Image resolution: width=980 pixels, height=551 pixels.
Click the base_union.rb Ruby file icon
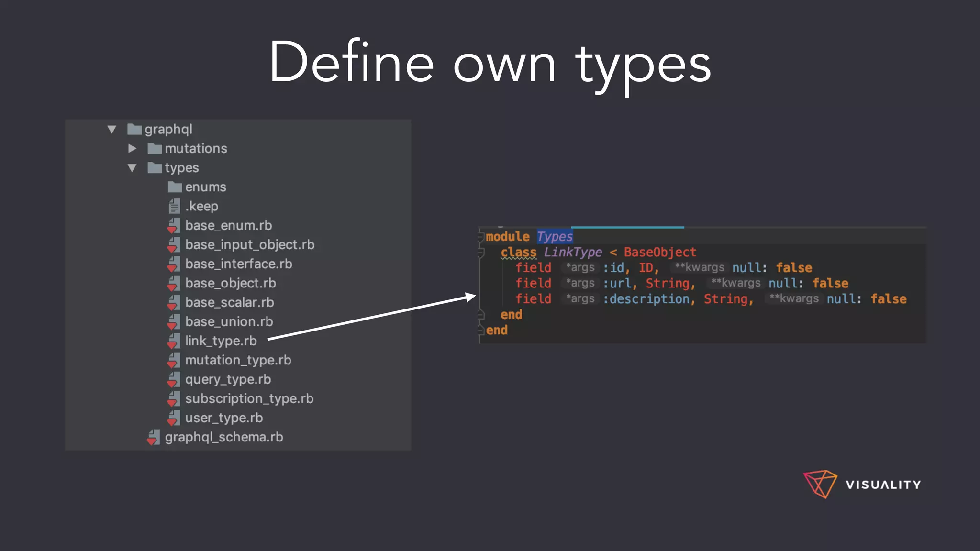(174, 321)
